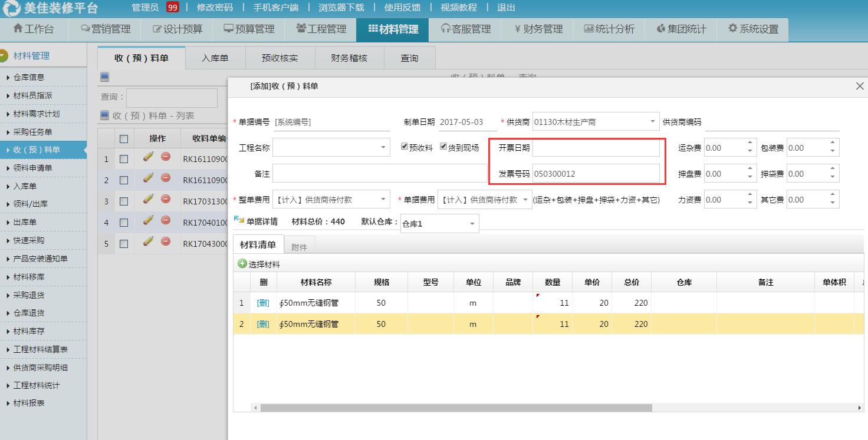This screenshot has height=440, width=868.
Task: Uncheck the 预收料 checkbox
Action: pos(405,145)
